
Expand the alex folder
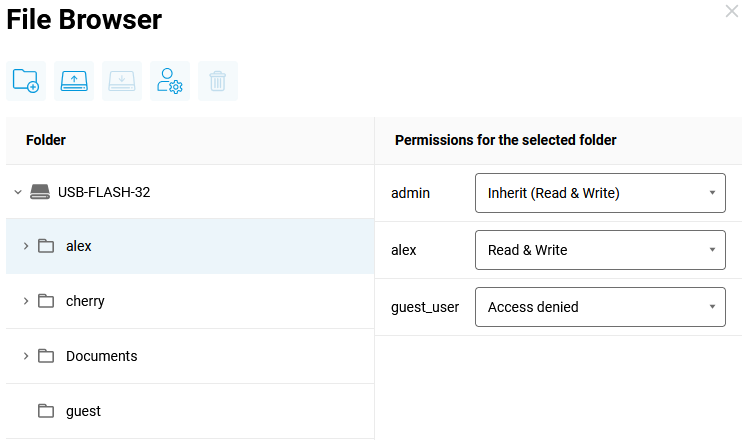[26, 246]
